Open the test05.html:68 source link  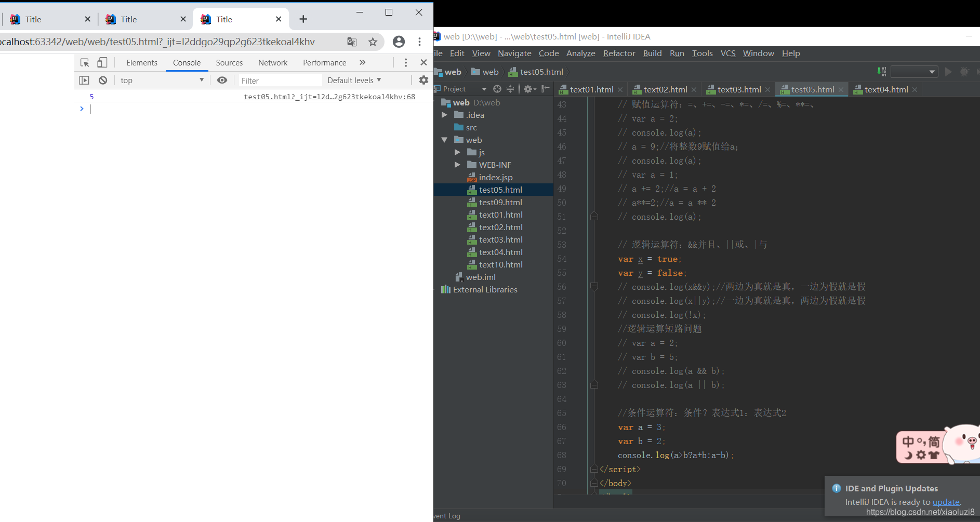[x=329, y=97]
